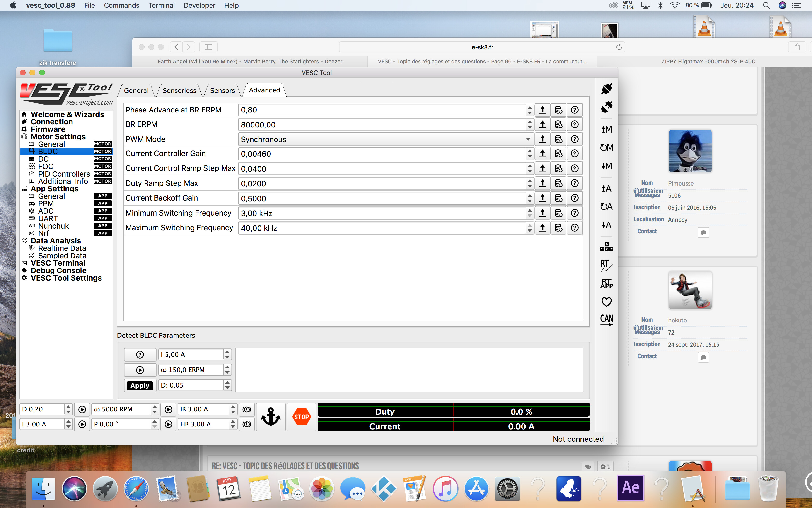
Task: Click read-default icon for PWM Mode row
Action: 558,139
